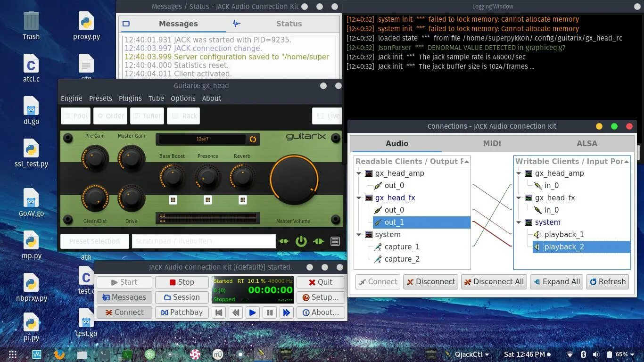Click the Readable Clients column sort arrow
The image size is (644, 362).
coord(467,162)
